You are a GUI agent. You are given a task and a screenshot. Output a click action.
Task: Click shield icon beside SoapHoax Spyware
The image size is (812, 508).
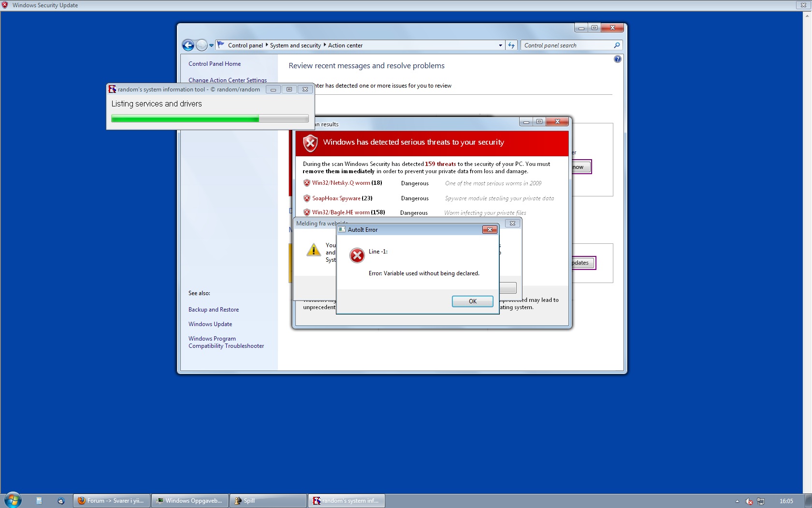(x=306, y=198)
